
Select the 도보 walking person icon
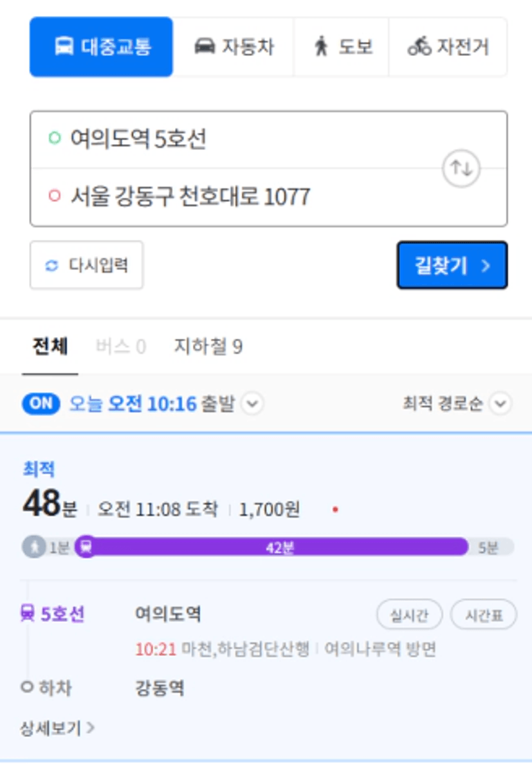321,47
